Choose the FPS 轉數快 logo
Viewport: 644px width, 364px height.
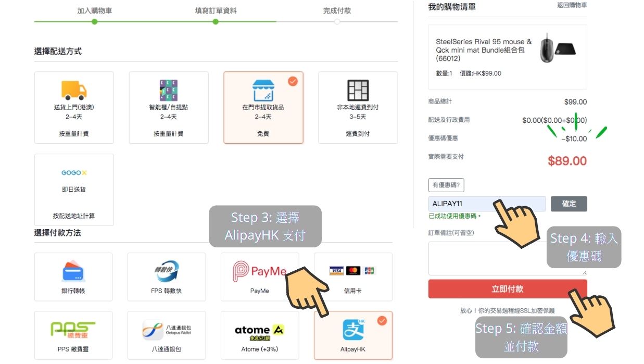(x=167, y=272)
